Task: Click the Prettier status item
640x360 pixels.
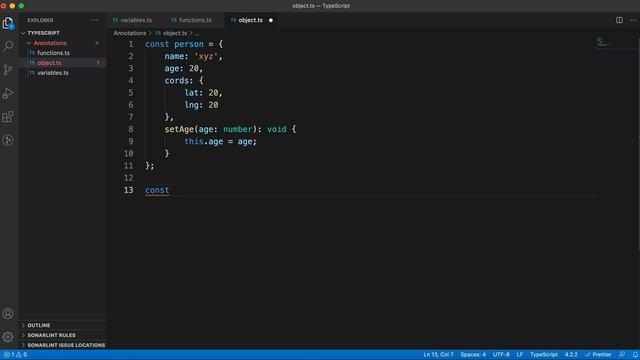Action: (598, 355)
